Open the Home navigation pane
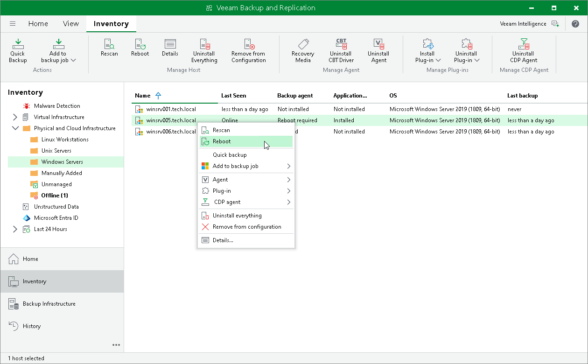The width and height of the screenshot is (588, 364). click(x=62, y=259)
